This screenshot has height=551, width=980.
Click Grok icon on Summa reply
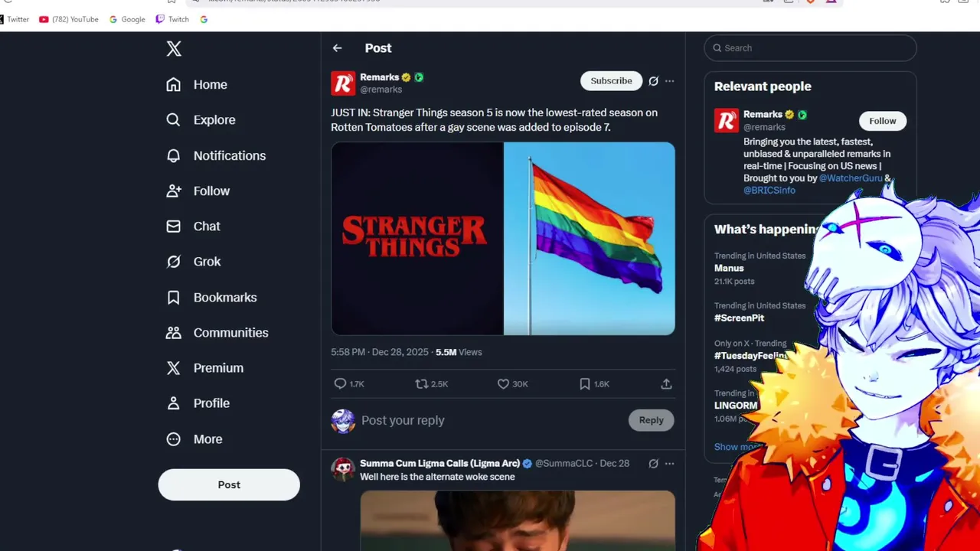654,464
